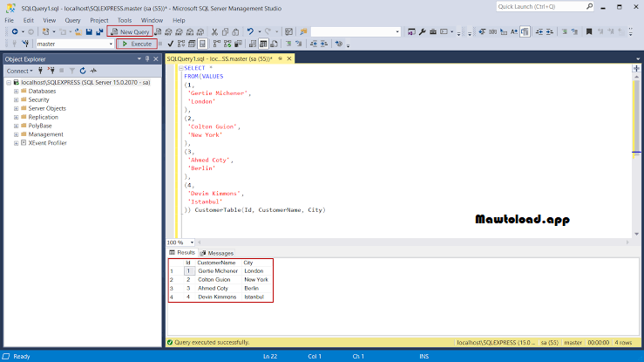Toggle Include Actual Execution Plan
Viewport: 644px width, 362px height.
pyautogui.click(x=216, y=44)
